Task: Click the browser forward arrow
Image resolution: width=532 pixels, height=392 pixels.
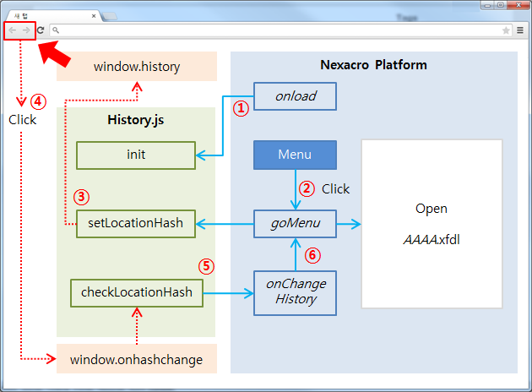Action: point(26,30)
